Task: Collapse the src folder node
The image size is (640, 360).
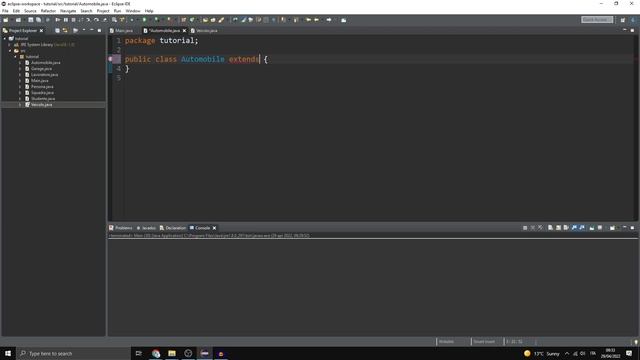Action: coord(10,51)
